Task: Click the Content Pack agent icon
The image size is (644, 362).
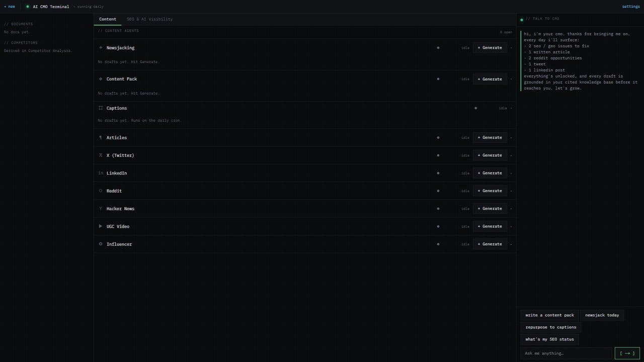Action: pyautogui.click(x=101, y=79)
